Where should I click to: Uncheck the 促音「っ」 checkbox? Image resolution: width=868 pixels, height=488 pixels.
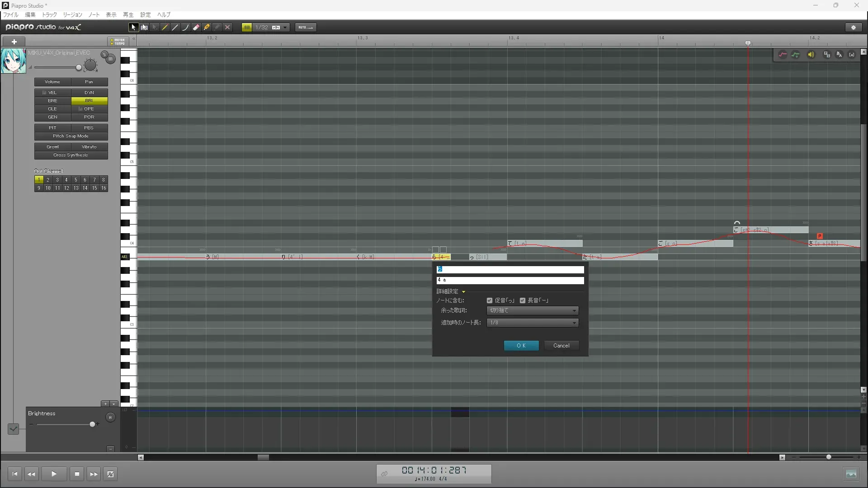click(x=490, y=300)
